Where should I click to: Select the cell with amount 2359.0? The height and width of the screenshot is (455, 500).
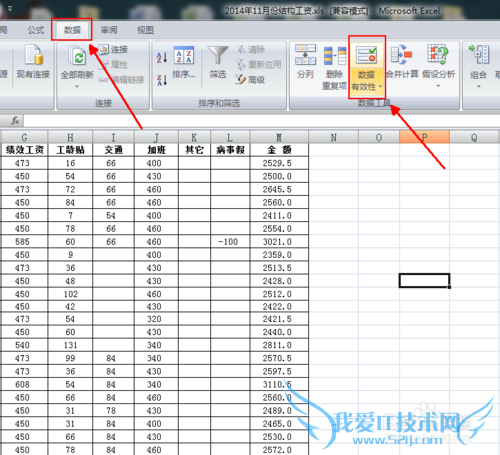(279, 255)
